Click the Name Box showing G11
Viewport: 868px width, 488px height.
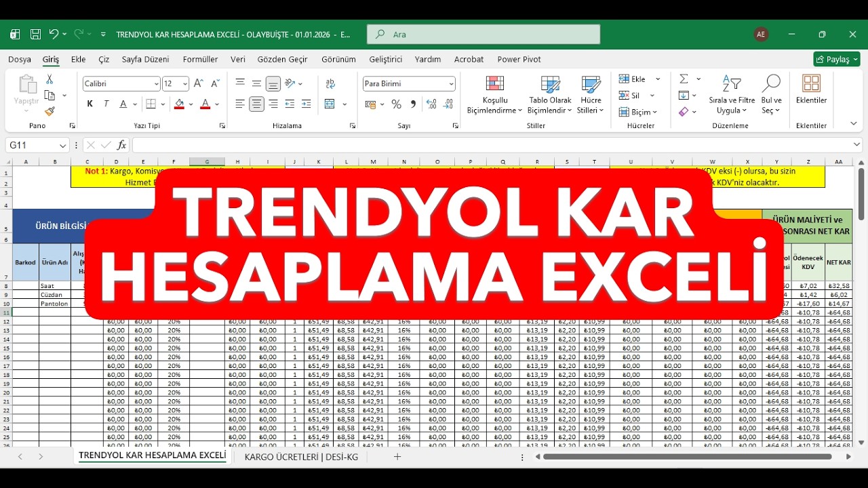37,145
